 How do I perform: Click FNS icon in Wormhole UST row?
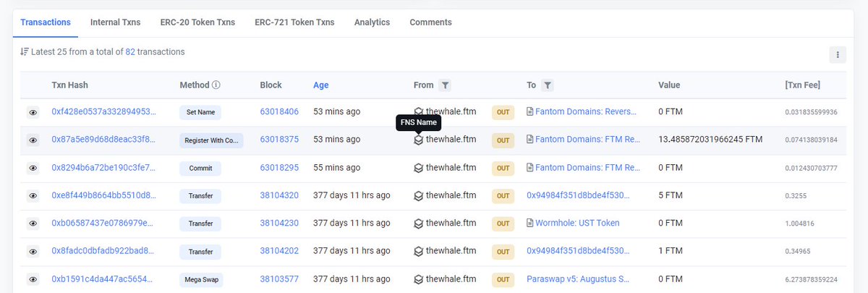point(418,224)
